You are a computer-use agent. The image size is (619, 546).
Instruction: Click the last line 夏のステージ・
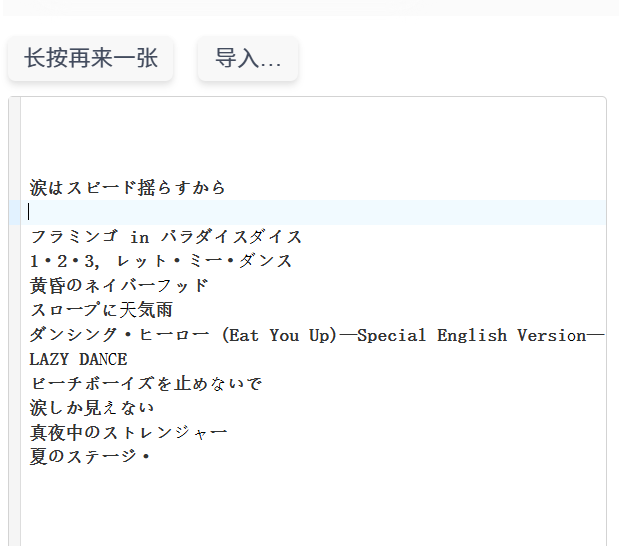[x=90, y=457]
